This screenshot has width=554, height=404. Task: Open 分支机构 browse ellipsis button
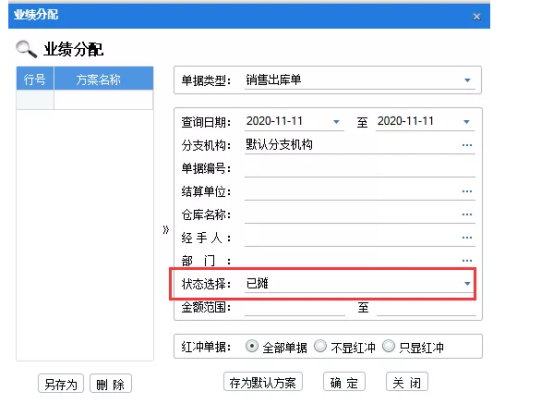click(467, 145)
